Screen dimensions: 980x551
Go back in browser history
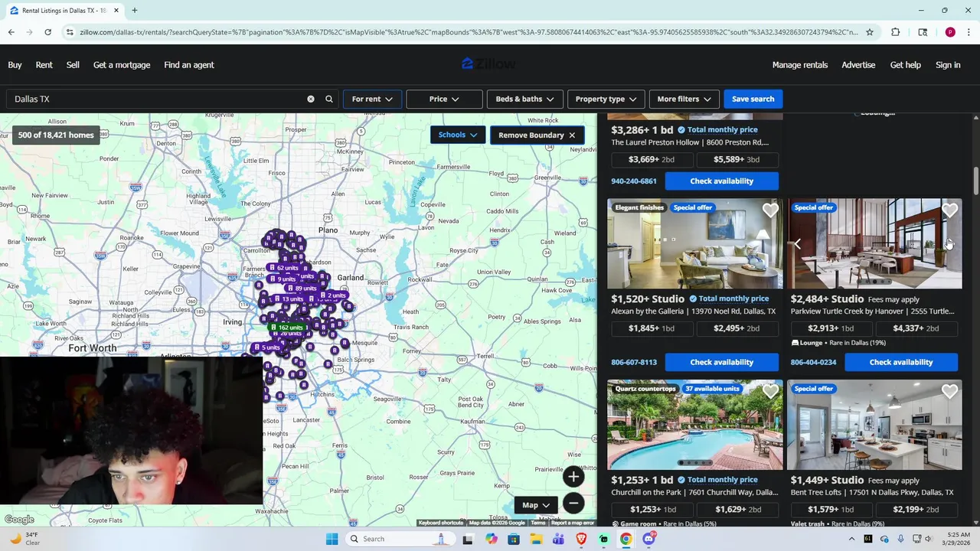coord(11,32)
